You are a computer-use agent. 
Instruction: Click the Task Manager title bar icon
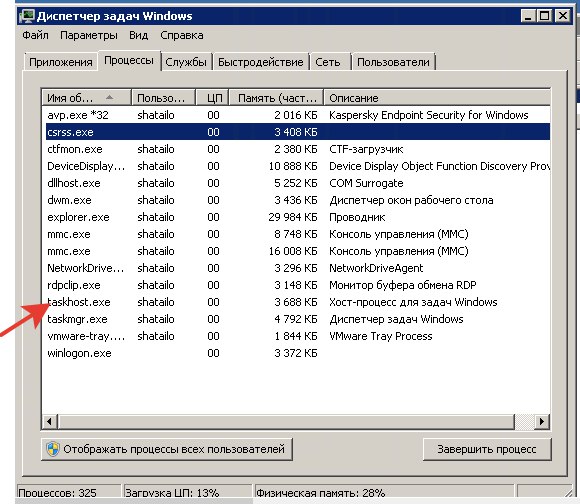[x=27, y=16]
